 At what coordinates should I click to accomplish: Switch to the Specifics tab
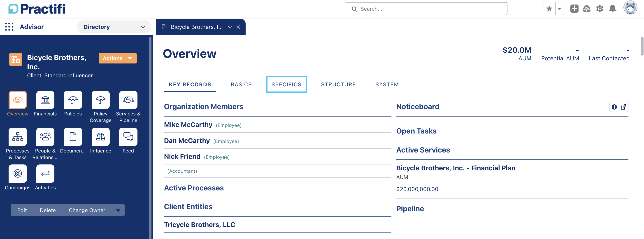pos(286,84)
